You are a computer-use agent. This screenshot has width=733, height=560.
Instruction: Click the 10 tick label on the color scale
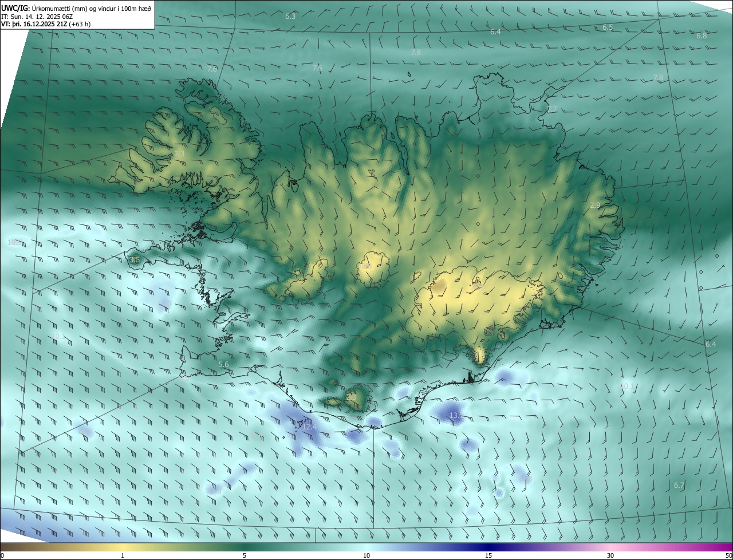coord(366,555)
